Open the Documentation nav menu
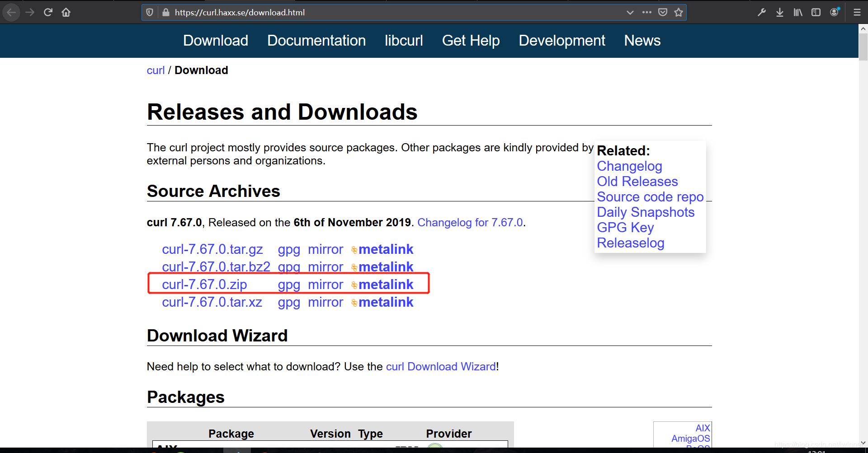The height and width of the screenshot is (453, 868). coord(316,41)
